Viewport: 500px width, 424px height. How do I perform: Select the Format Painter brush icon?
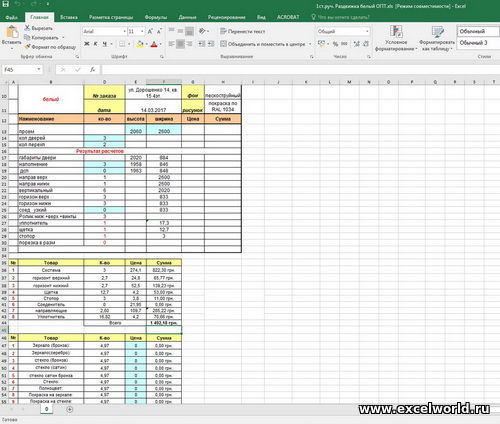tap(28, 47)
